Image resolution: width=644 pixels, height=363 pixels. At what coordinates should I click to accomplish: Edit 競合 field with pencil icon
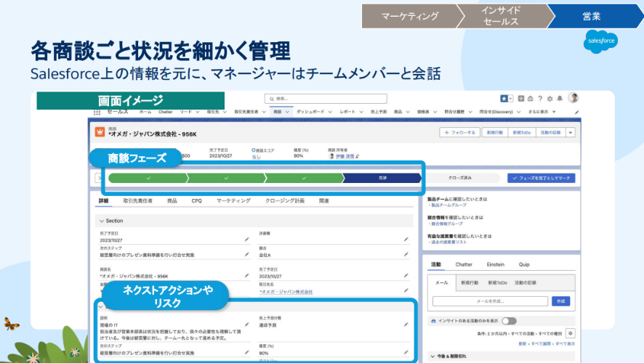coord(406,256)
